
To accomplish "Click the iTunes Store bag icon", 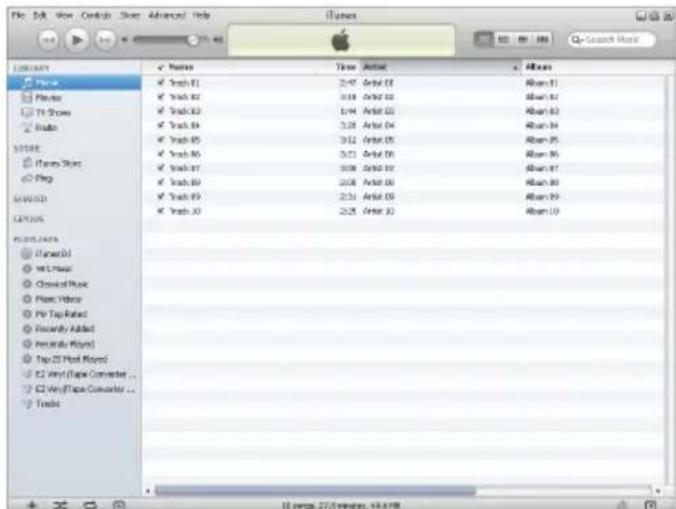I will click(27, 163).
